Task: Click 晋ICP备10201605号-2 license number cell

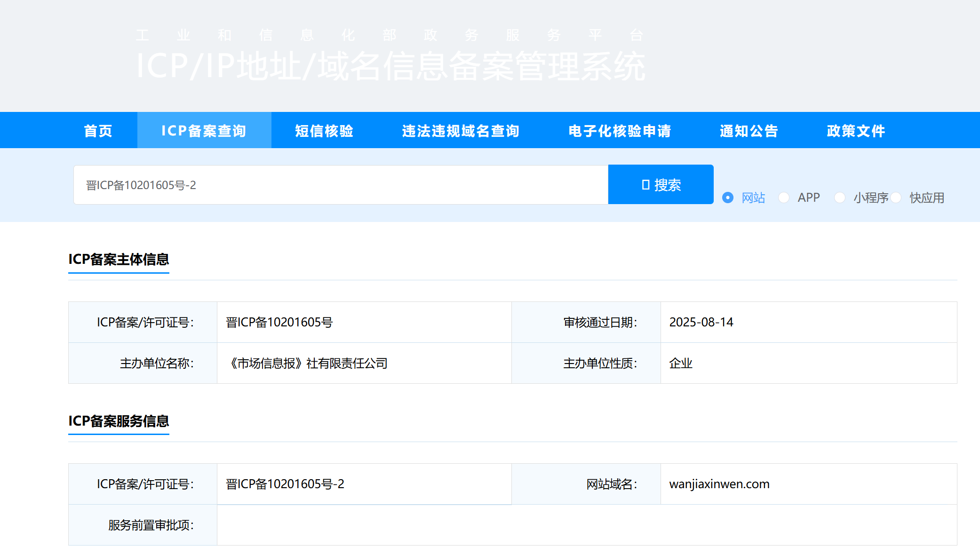Action: 285,484
